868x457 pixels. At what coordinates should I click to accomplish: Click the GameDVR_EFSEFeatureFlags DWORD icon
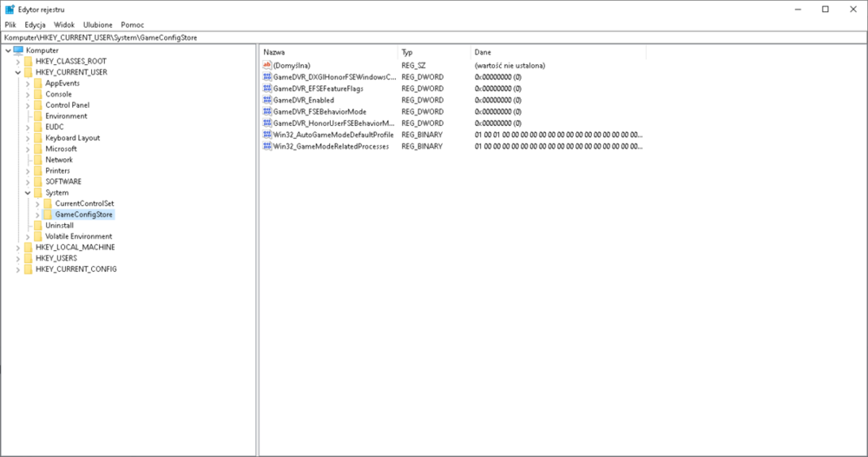click(x=266, y=89)
